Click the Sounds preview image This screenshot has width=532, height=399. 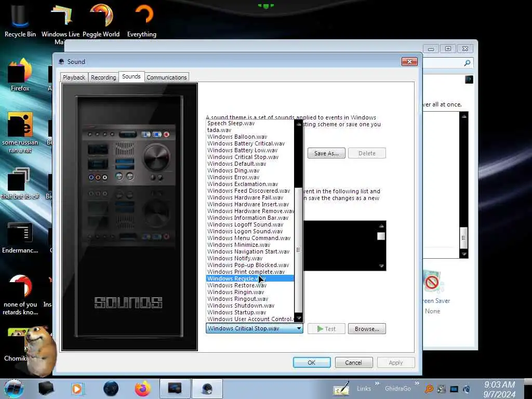pyautogui.click(x=129, y=217)
